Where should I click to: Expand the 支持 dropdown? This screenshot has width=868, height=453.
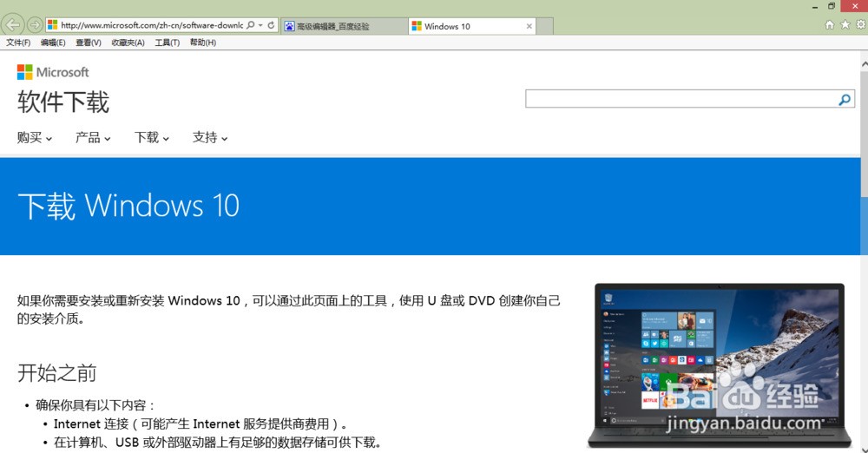coord(210,137)
